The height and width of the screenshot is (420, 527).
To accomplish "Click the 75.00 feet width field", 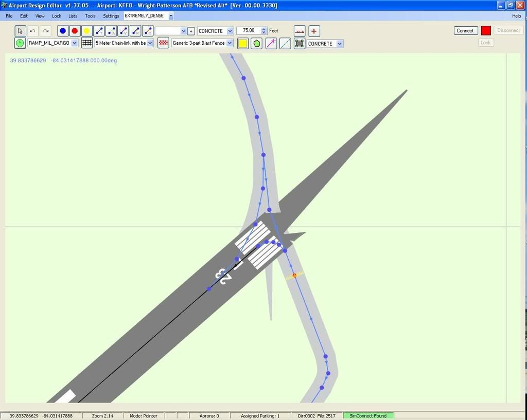I will 249,31.
